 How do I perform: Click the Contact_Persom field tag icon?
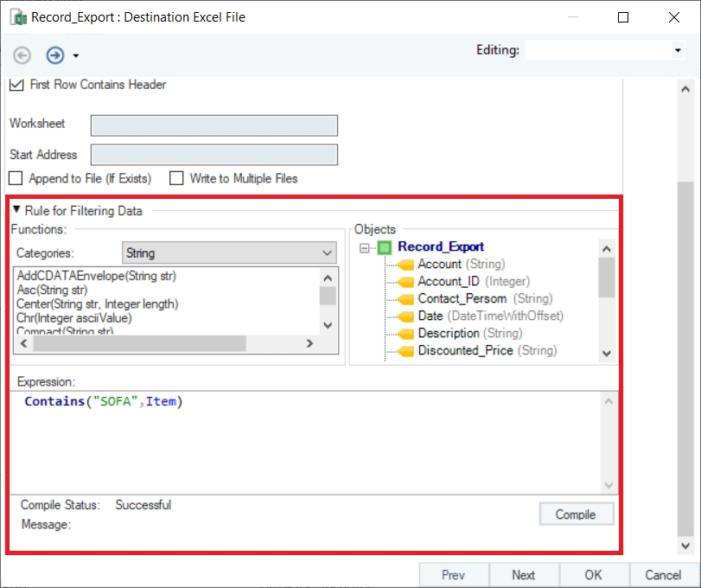point(405,299)
